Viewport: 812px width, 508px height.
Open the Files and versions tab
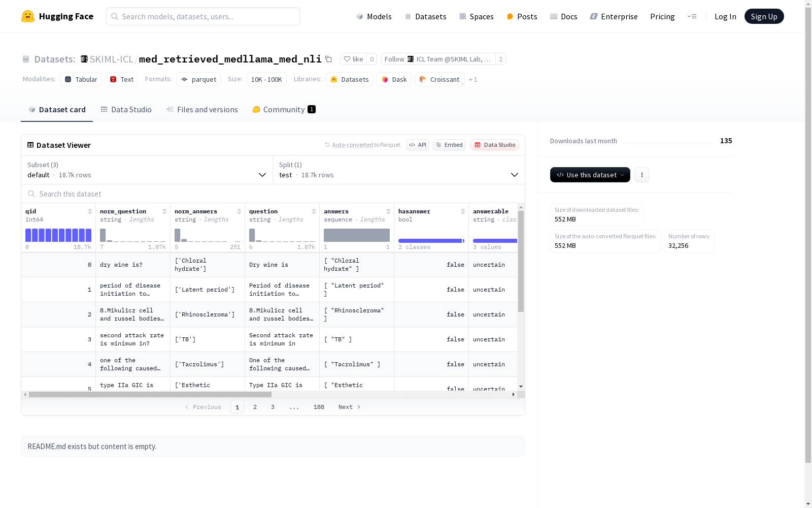coord(202,110)
